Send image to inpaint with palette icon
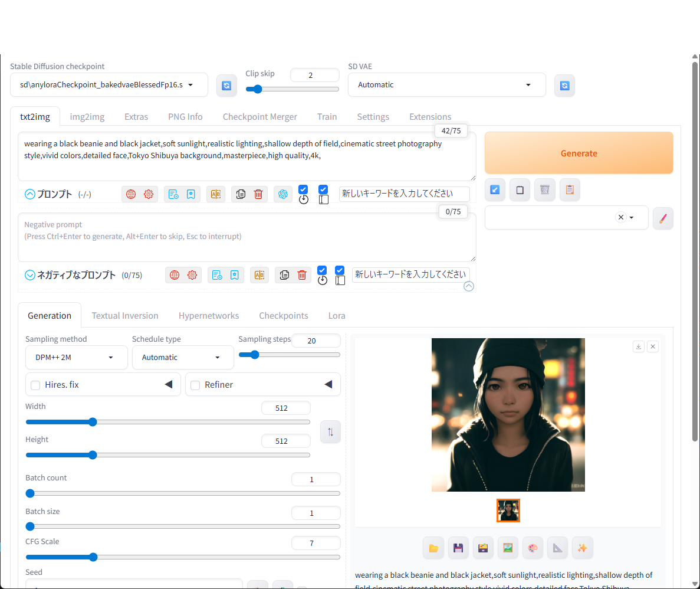 coord(533,548)
